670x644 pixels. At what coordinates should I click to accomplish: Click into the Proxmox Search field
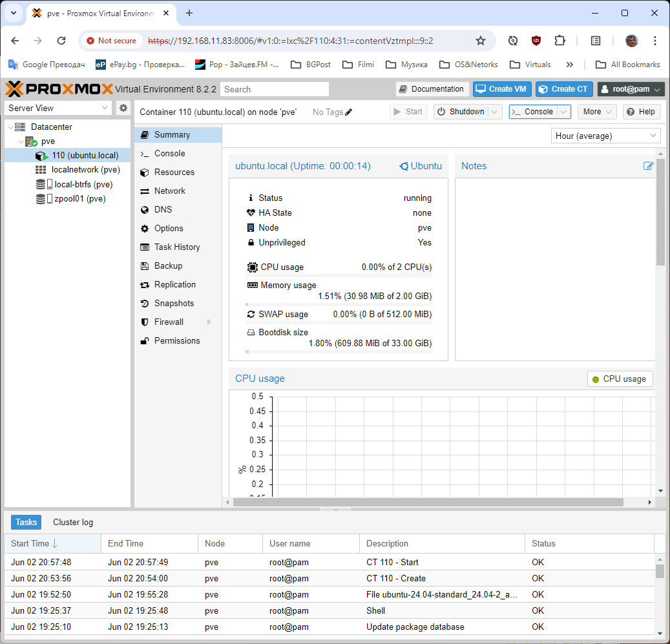point(275,89)
